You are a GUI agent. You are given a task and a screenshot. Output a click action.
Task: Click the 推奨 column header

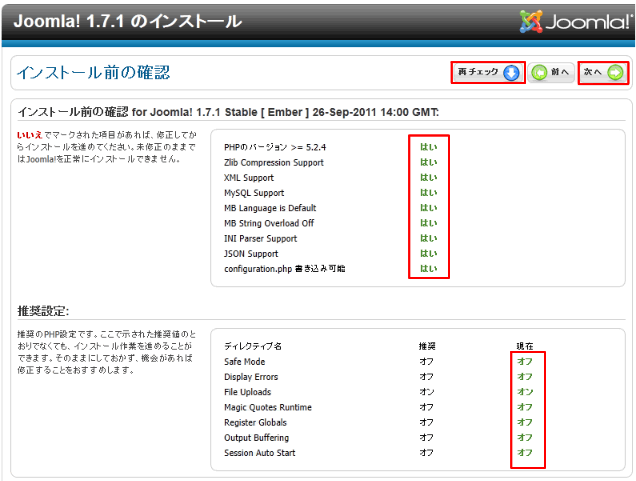tap(427, 346)
